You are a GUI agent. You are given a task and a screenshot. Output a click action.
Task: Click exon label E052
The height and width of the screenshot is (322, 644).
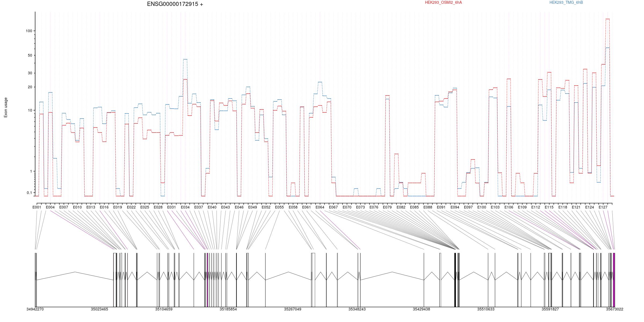[x=266, y=207]
